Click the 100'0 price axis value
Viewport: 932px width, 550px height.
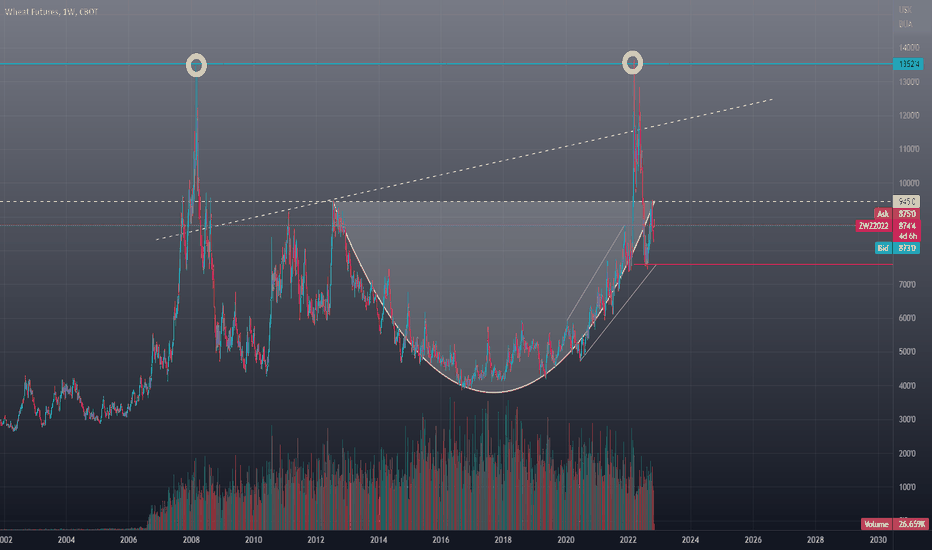click(x=907, y=487)
